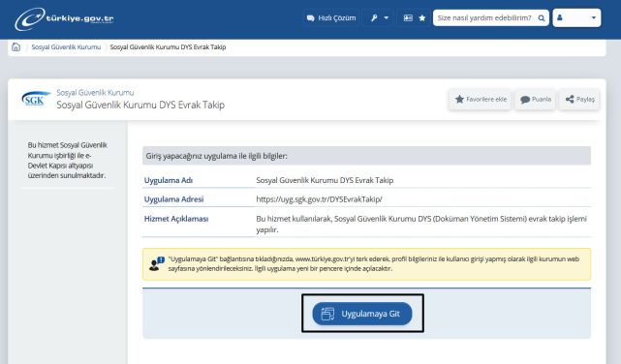Select the application address URL text
Viewport: 621px width, 364px height.
[x=319, y=199]
